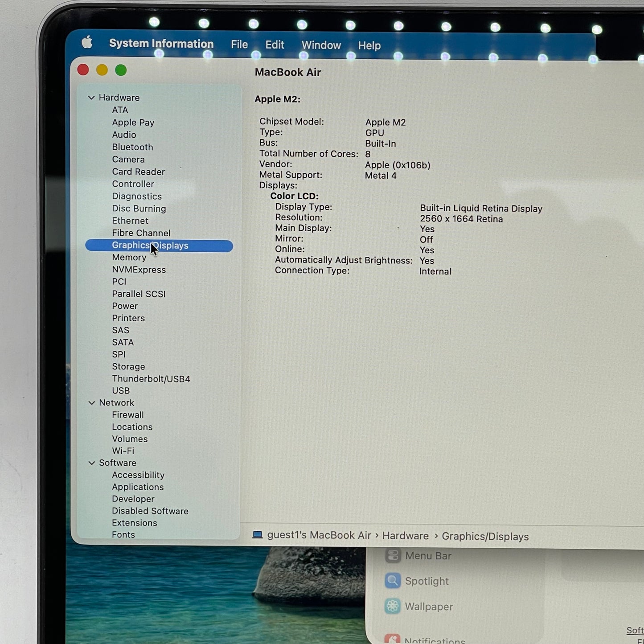Viewport: 644px width, 644px height.
Task: Select Accessibility under Software
Action: pyautogui.click(x=138, y=475)
